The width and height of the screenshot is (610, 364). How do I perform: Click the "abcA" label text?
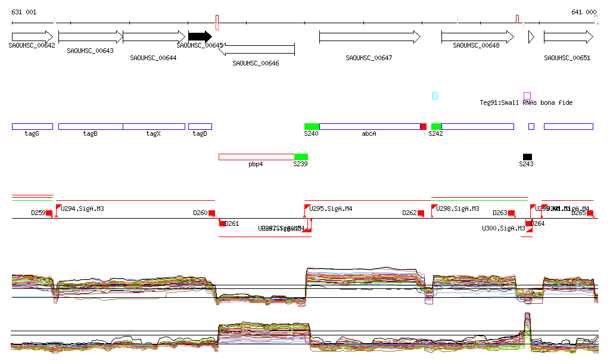point(369,133)
